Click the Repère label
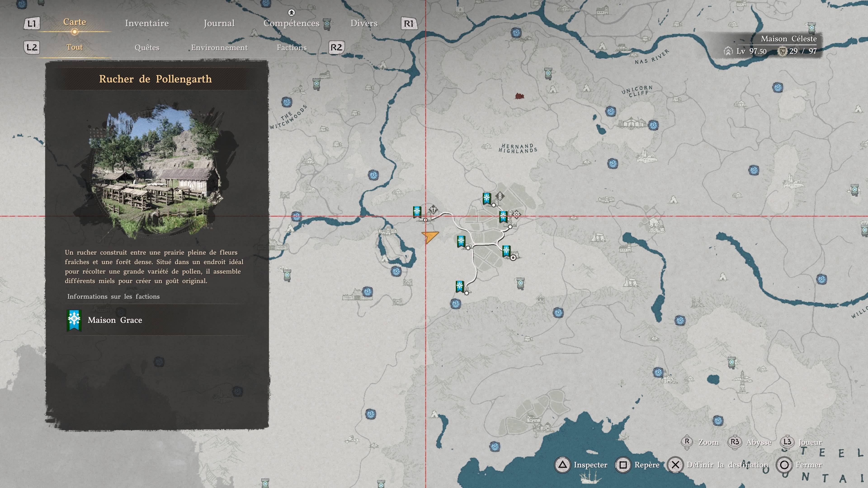The image size is (868, 488). point(647,465)
